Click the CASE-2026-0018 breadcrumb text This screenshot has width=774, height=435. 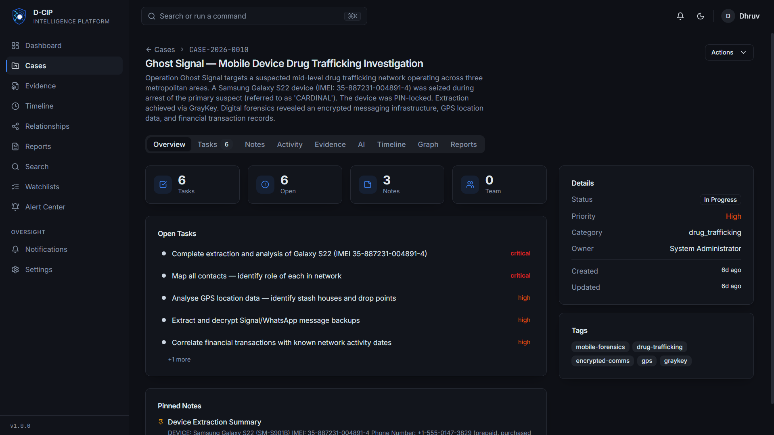coord(219,49)
